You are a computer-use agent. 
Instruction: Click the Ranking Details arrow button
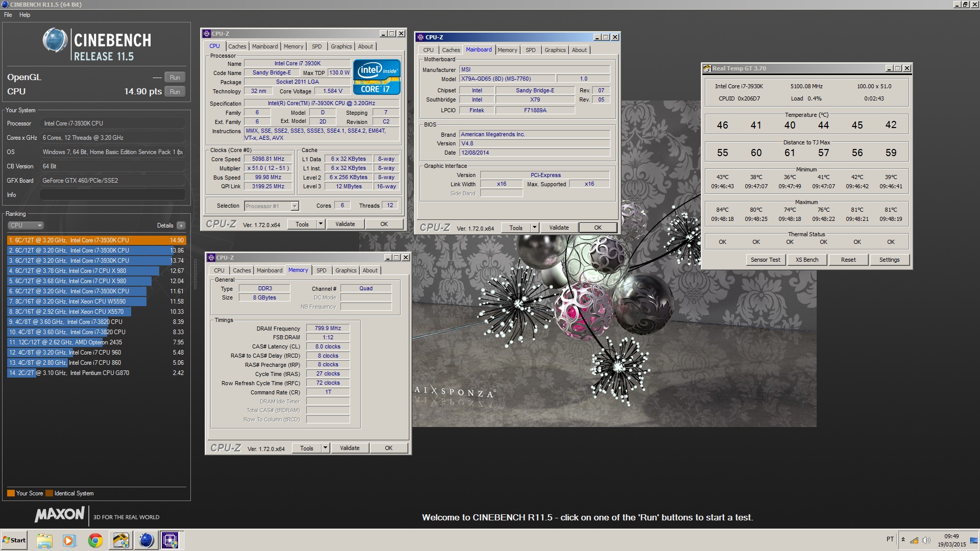pos(181,226)
